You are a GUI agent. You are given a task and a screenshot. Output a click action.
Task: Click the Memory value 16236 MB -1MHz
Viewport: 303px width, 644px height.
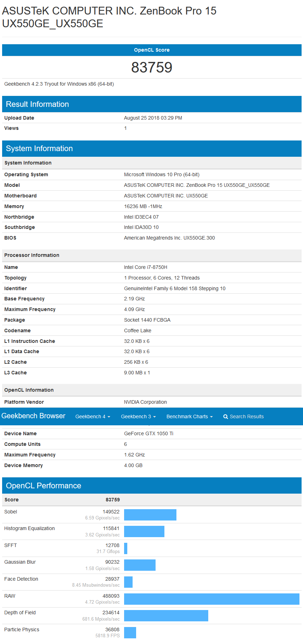[x=143, y=206]
